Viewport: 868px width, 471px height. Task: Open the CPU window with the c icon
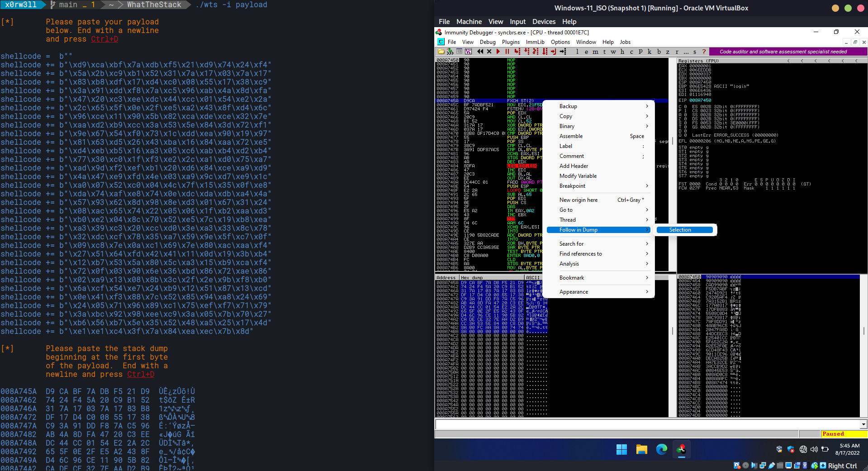click(631, 52)
